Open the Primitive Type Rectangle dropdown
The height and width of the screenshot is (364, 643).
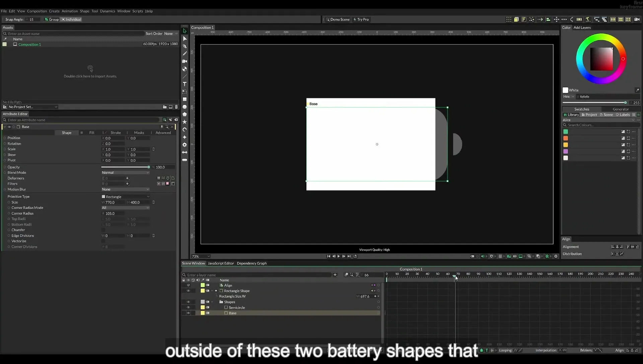[x=125, y=197]
